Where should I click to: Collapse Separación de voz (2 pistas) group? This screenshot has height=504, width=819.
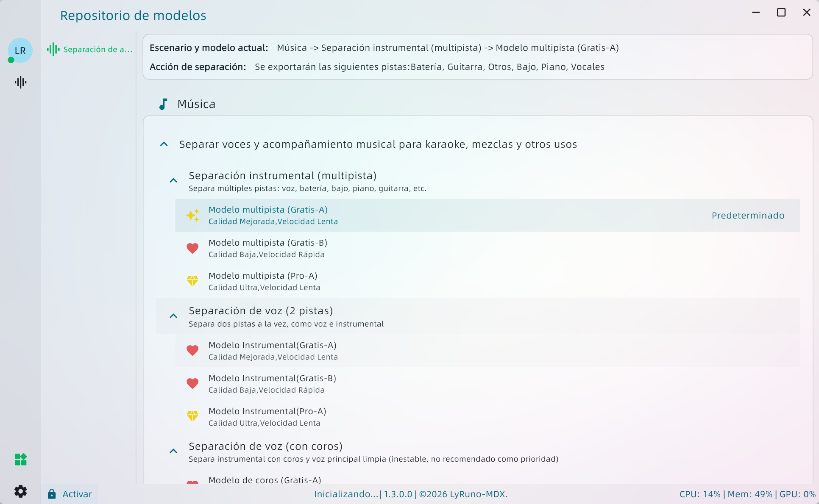173,316
